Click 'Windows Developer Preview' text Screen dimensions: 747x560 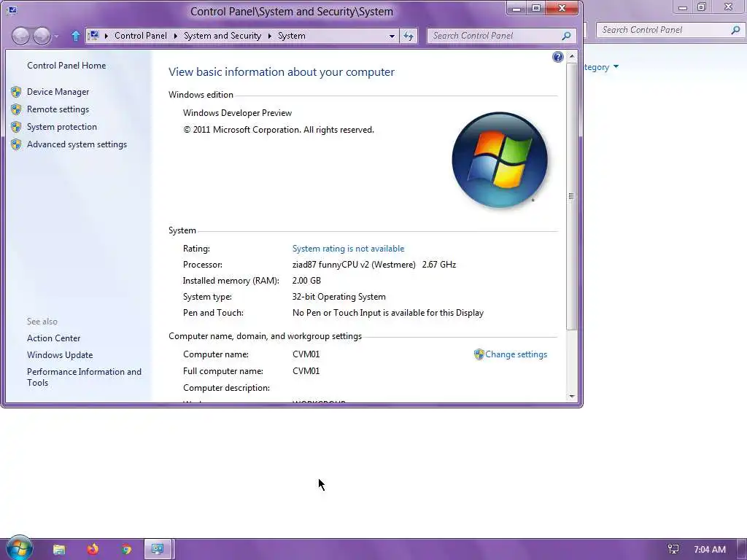point(237,113)
